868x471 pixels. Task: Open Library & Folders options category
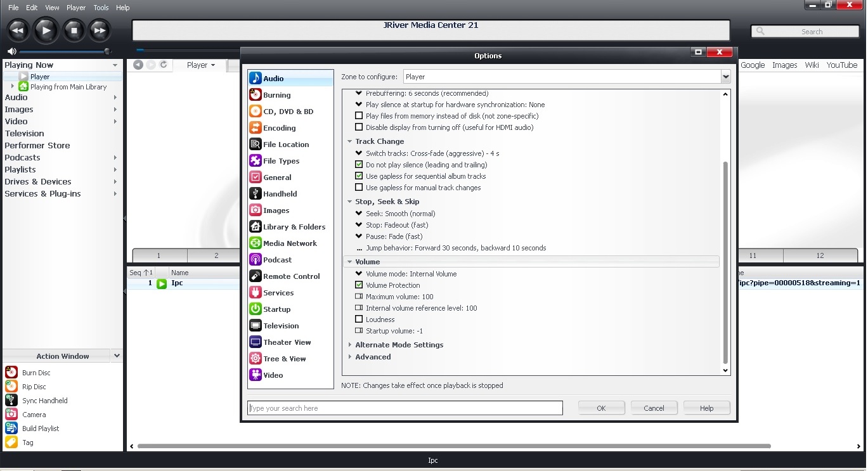pos(290,227)
